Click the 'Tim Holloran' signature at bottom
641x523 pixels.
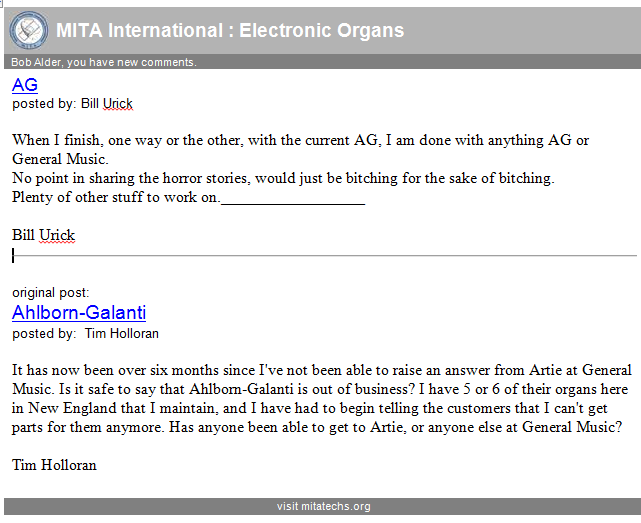54,465
